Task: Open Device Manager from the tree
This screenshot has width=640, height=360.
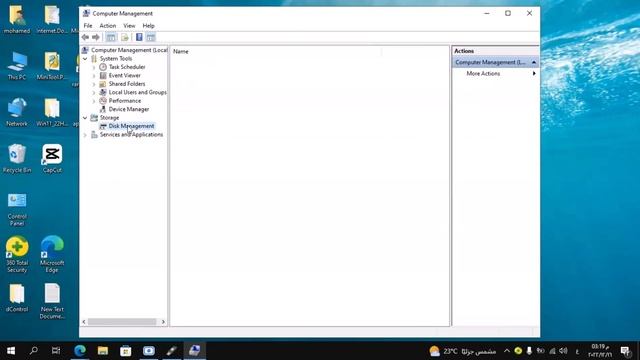Action: click(x=129, y=109)
